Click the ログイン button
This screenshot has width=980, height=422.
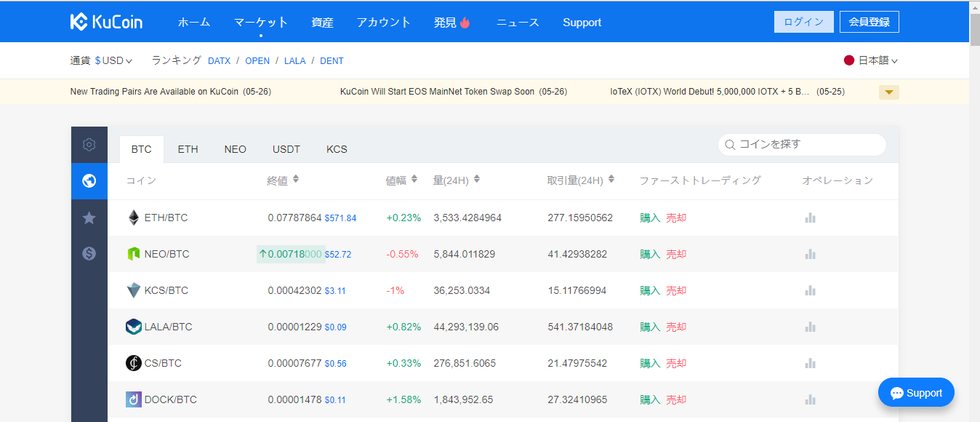tap(804, 22)
